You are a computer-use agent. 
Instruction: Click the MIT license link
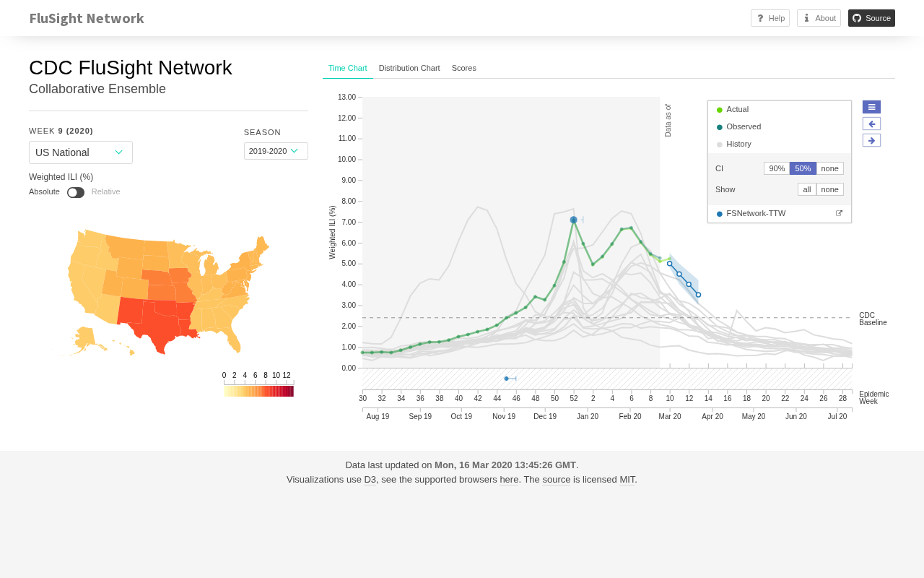(x=627, y=480)
